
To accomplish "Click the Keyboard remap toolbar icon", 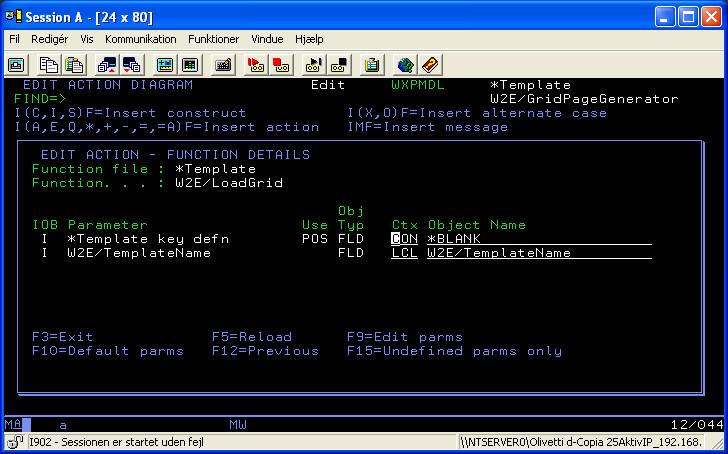I will pyautogui.click(x=223, y=65).
